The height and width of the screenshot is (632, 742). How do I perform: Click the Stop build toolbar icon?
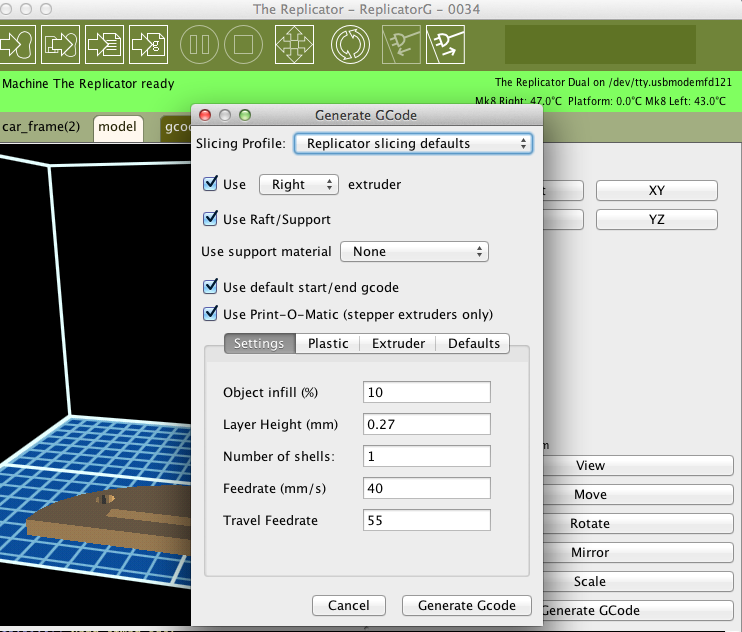[243, 44]
